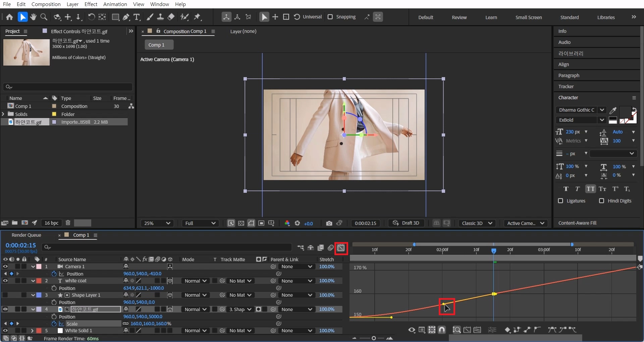Select the Zoom tool in toolbar
The width and height of the screenshot is (644, 342).
click(43, 17)
